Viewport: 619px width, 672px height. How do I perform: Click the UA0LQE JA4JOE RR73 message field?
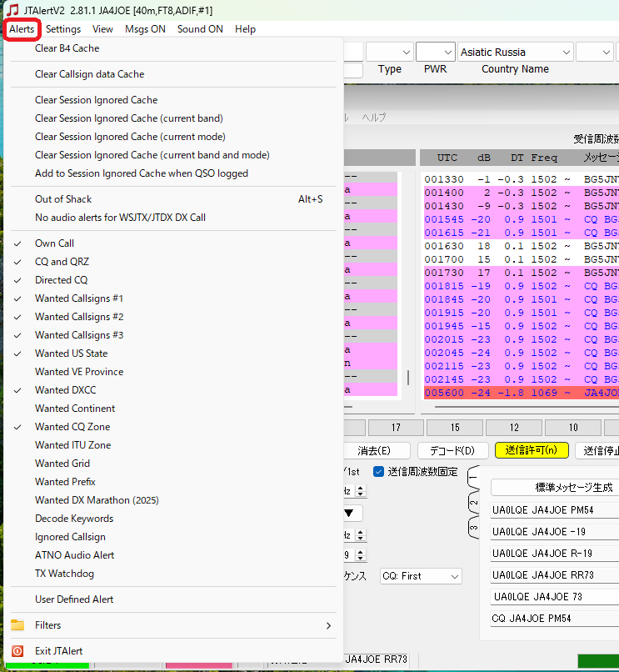(x=555, y=575)
